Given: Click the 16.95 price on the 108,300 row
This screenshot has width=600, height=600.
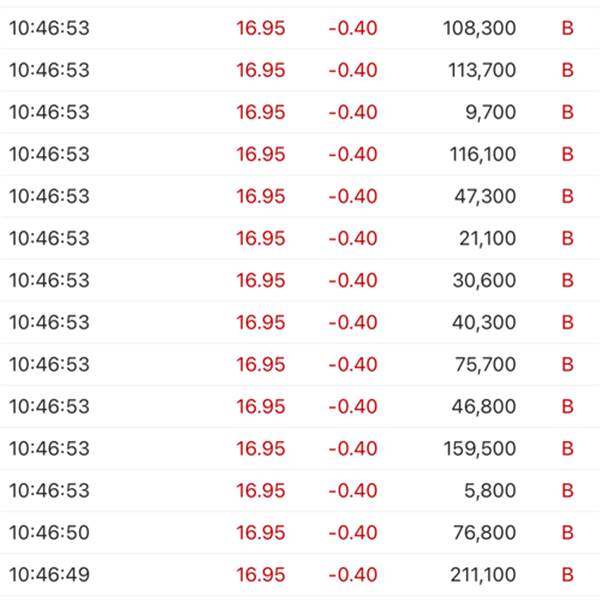Looking at the screenshot, I should click(x=261, y=28).
